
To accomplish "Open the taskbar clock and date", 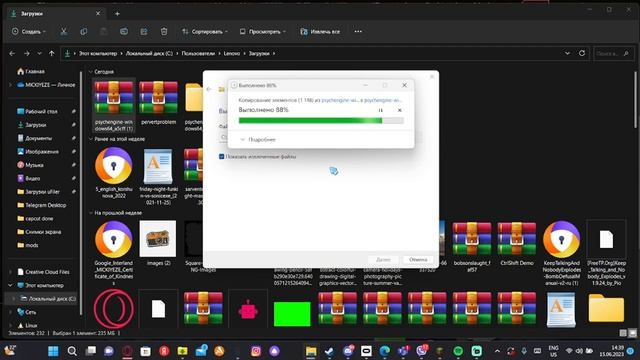I will pos(612,351).
